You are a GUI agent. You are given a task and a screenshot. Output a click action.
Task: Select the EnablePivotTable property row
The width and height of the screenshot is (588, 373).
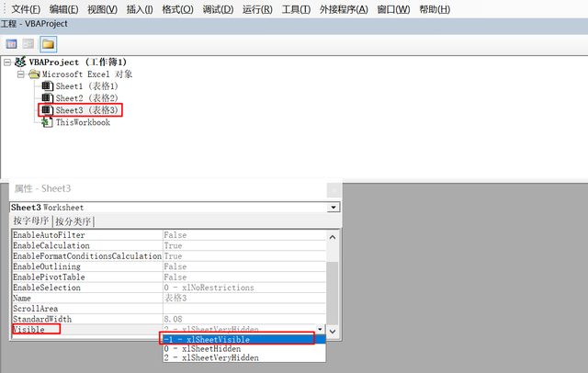pyautogui.click(x=169, y=277)
